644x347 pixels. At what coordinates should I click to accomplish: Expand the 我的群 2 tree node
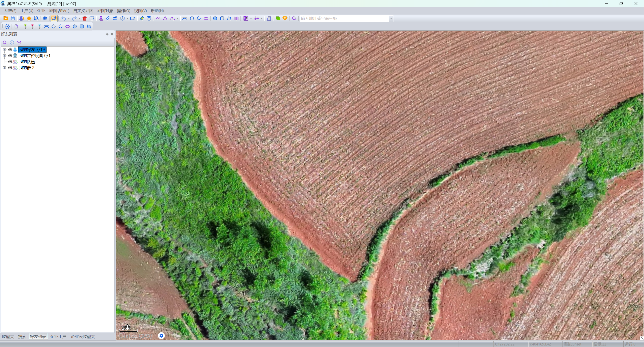pyautogui.click(x=4, y=68)
